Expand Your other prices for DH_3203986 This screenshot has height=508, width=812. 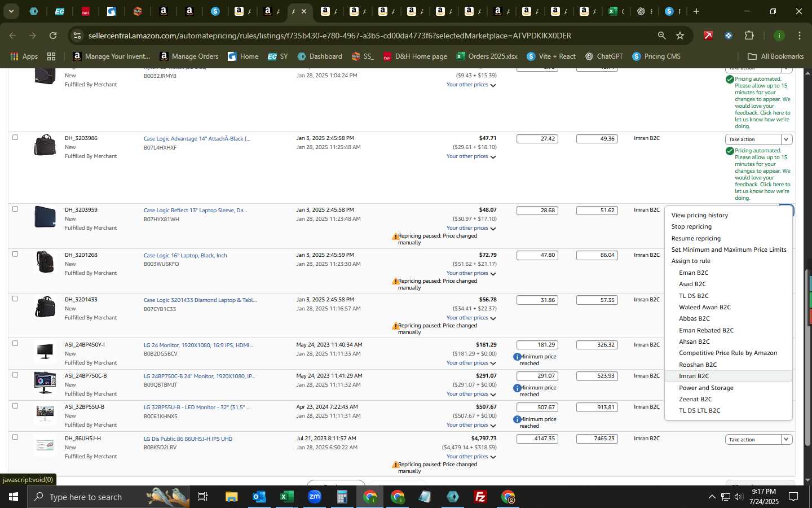coord(471,156)
